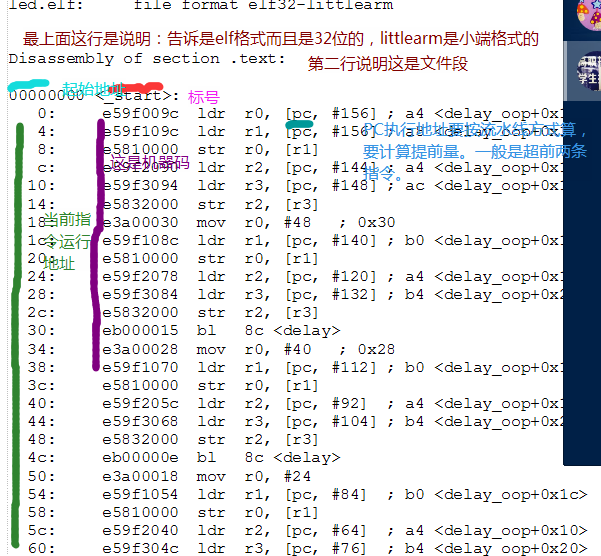
Task: Click machine code eb00000e at address 4c
Action: coord(140,458)
